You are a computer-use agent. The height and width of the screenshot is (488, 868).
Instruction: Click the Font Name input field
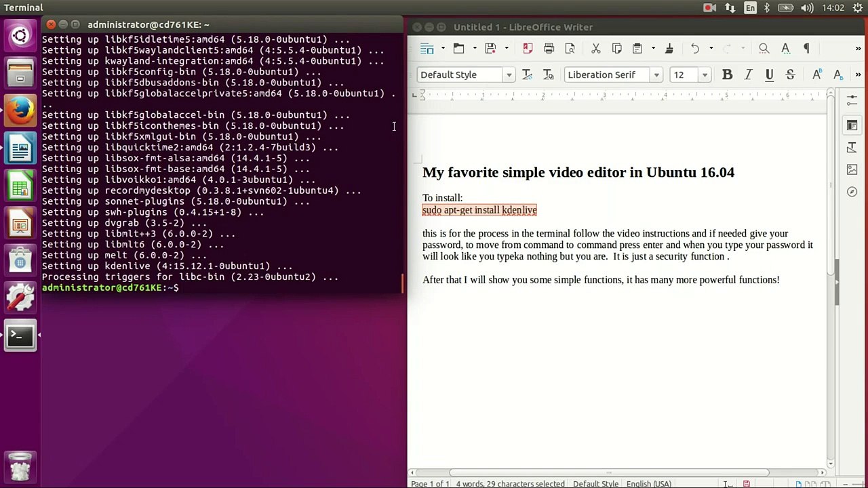click(607, 75)
